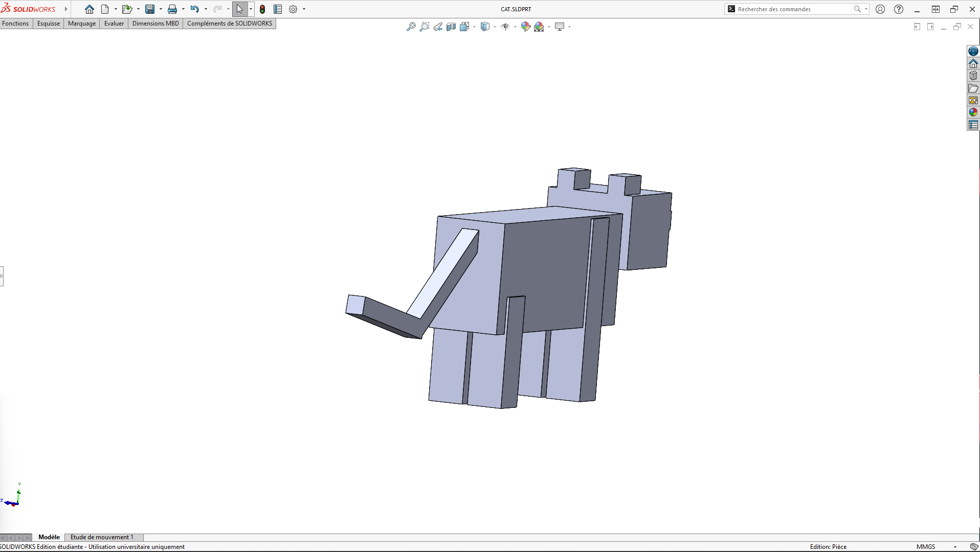Open View Palette in task pane
This screenshot has height=552, width=980.
pyautogui.click(x=973, y=100)
